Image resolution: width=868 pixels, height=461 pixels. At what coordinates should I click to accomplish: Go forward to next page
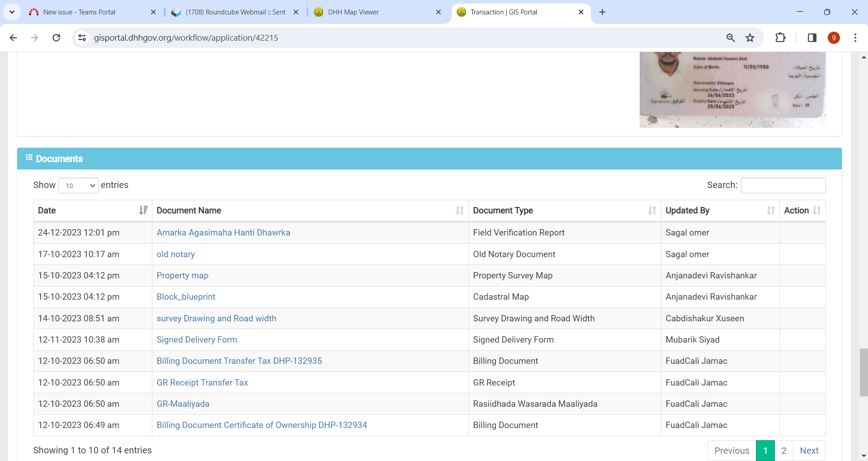[35, 38]
